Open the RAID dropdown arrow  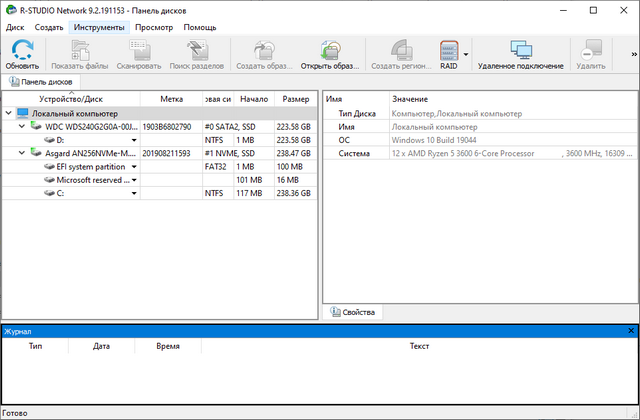click(x=466, y=55)
